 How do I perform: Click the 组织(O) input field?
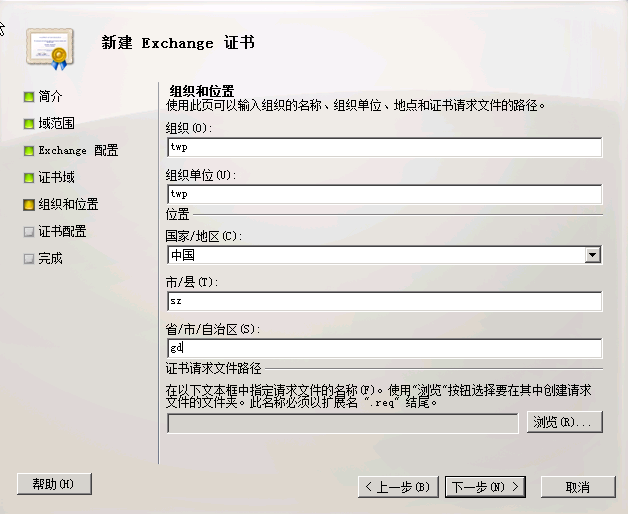click(x=384, y=147)
